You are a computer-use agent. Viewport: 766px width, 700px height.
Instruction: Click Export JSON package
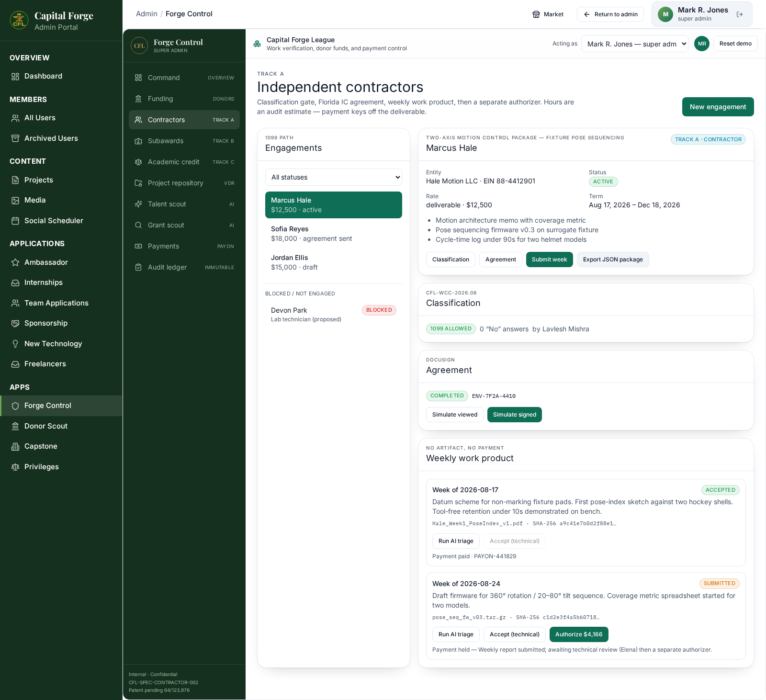613,260
